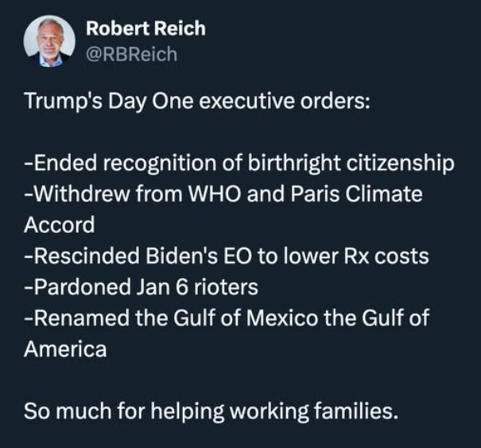Viewport: 481px width, 448px height.
Task: Select the "Ended recognition" bullet line
Action: 239,163
